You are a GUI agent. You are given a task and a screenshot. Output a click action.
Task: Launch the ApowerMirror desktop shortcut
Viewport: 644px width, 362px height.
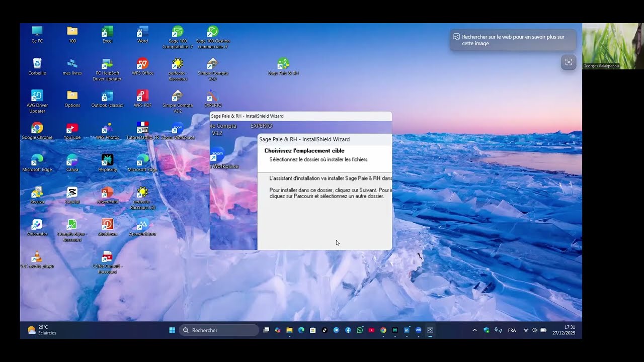(143, 227)
